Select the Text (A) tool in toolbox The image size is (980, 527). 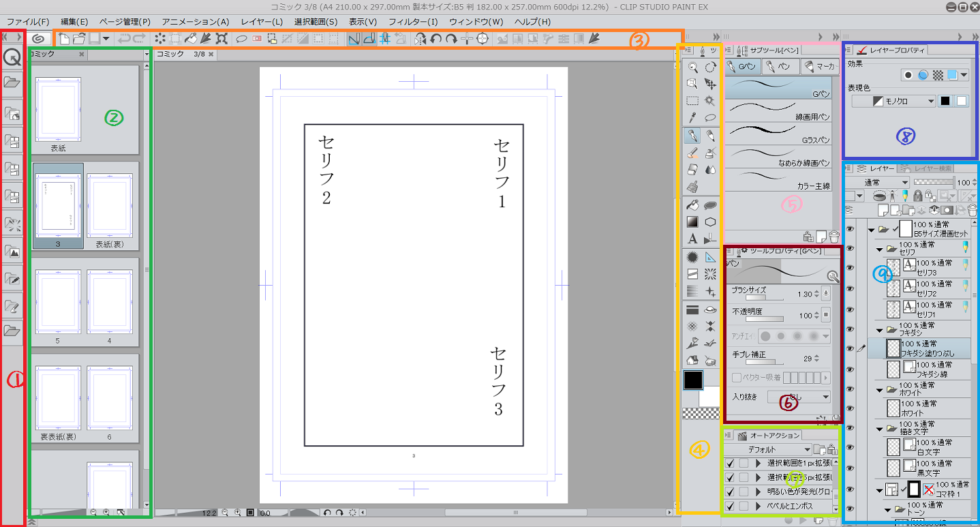pyautogui.click(x=692, y=239)
